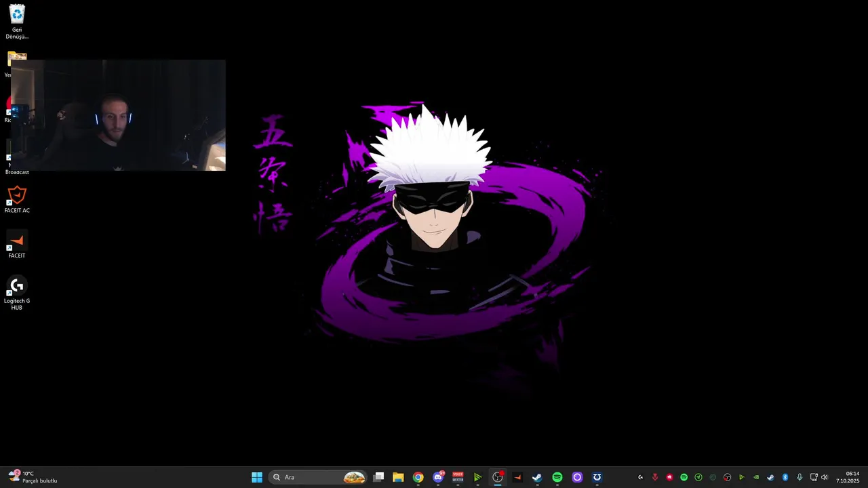
Task: Click the microphone icon in the system tray
Action: [800, 477]
